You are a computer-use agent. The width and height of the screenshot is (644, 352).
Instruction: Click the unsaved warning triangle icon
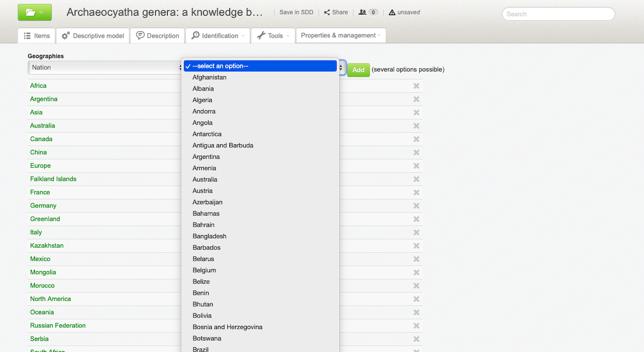(x=392, y=13)
